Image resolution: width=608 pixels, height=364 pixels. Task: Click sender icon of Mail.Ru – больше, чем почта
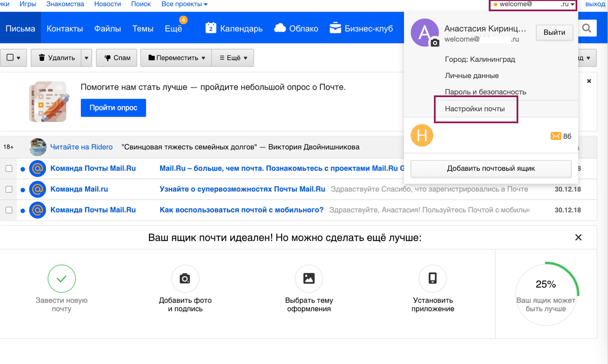tap(37, 169)
